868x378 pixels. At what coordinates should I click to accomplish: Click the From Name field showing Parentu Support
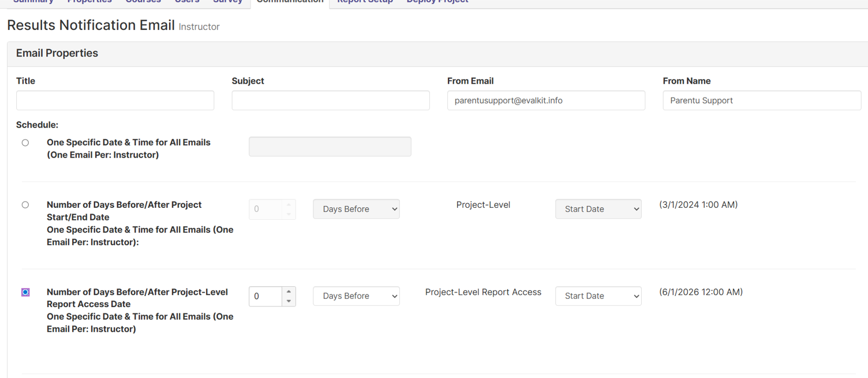click(762, 100)
